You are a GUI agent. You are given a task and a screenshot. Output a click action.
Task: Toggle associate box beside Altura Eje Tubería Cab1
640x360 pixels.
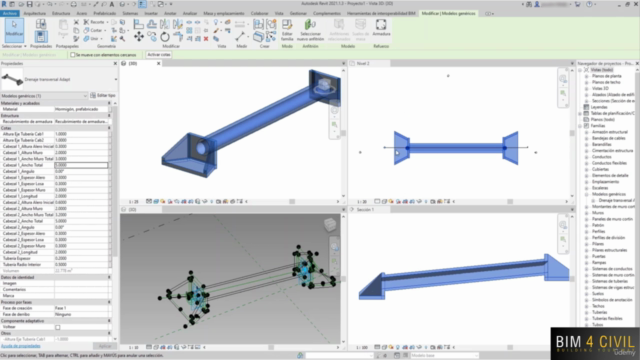pyautogui.click(x=109, y=134)
